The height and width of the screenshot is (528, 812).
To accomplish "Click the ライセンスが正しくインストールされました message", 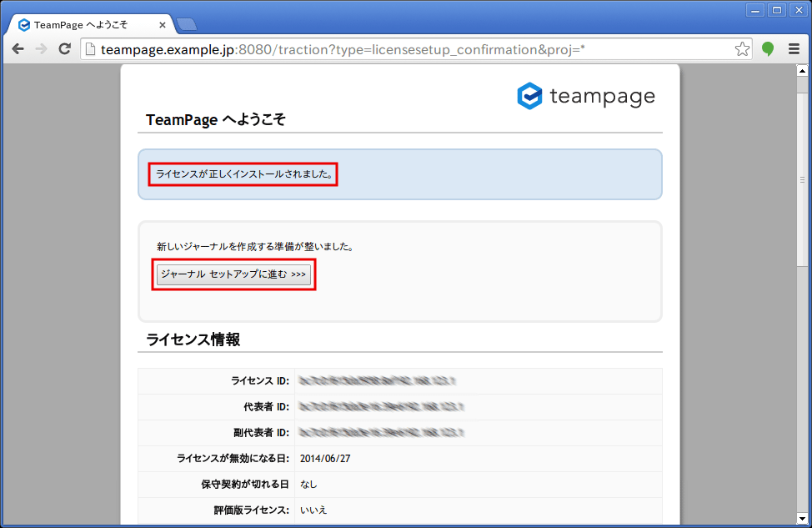I will 244,174.
